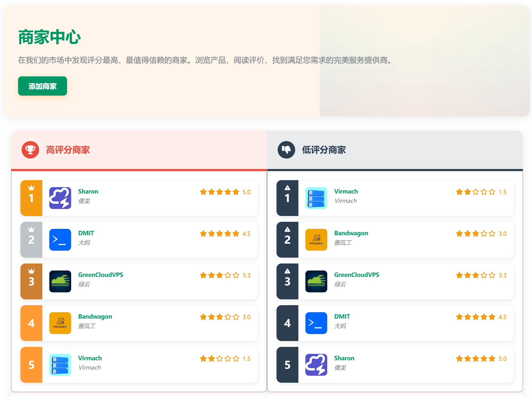Open Sharon logo in low-rated list
The width and height of the screenshot is (532, 397).
click(x=316, y=365)
